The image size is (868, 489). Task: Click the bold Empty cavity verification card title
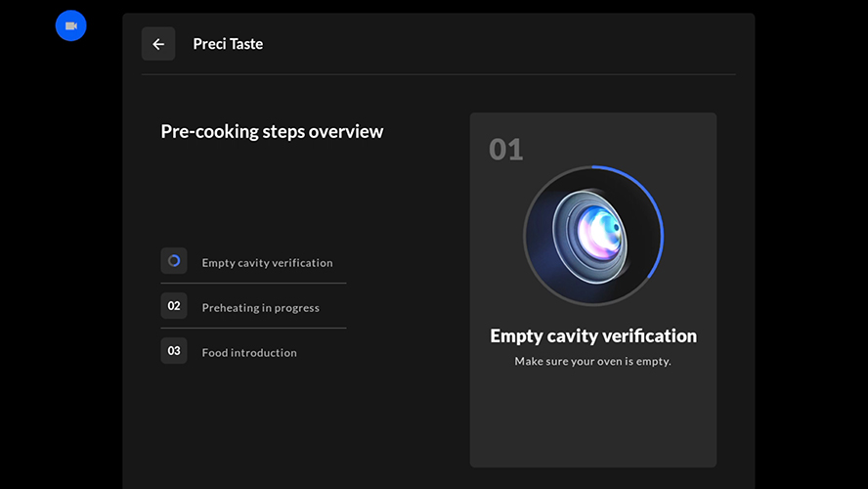593,335
